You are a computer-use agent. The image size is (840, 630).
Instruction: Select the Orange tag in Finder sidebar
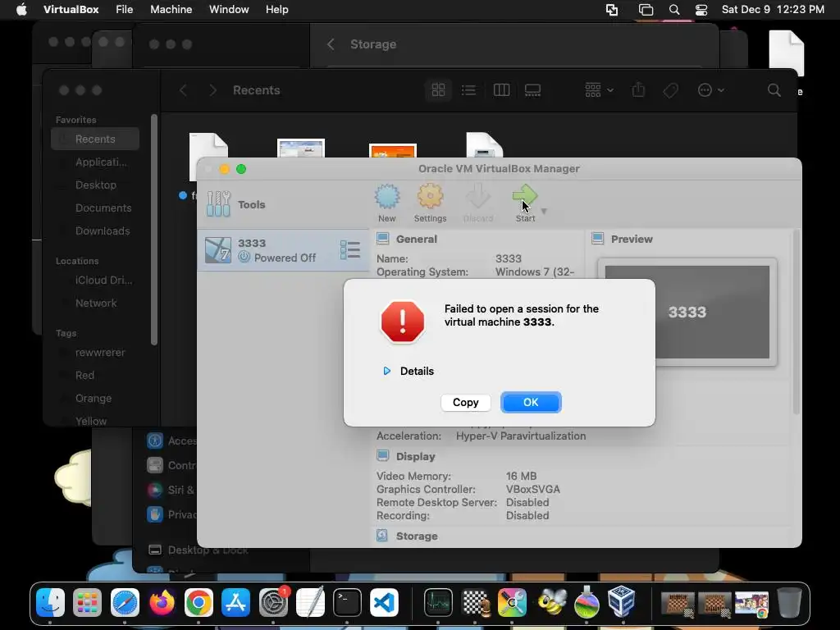(95, 398)
